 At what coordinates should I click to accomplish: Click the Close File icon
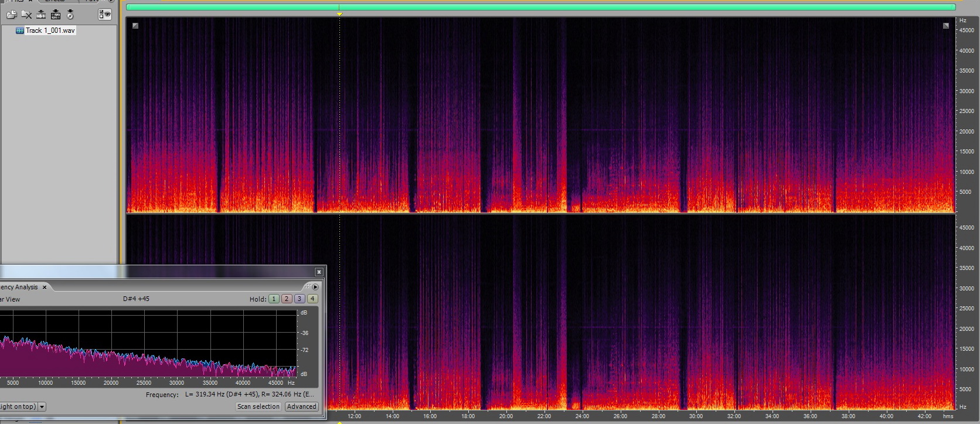tap(26, 15)
